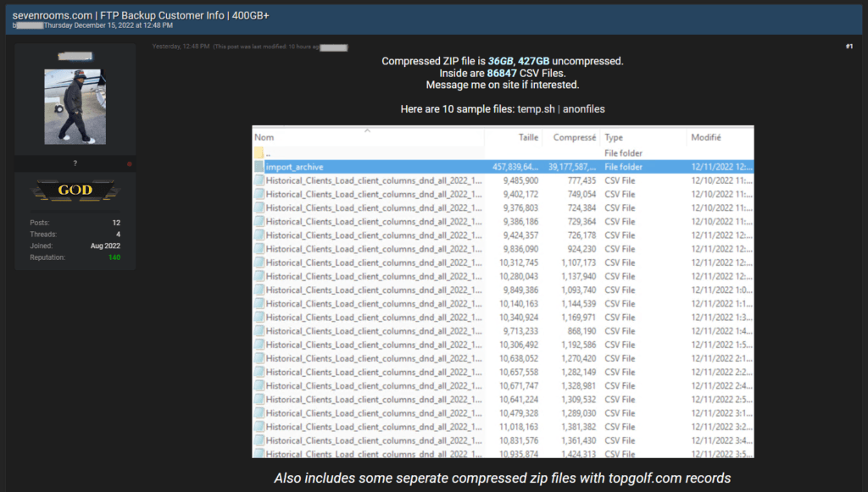This screenshot has height=492, width=868.
Task: Click the 'Yesterday, 12:48 PM' post timestamp
Action: tap(181, 47)
